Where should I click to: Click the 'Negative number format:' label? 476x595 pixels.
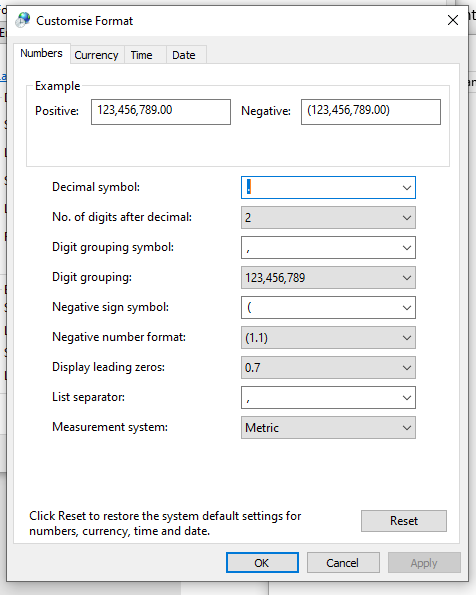119,337
